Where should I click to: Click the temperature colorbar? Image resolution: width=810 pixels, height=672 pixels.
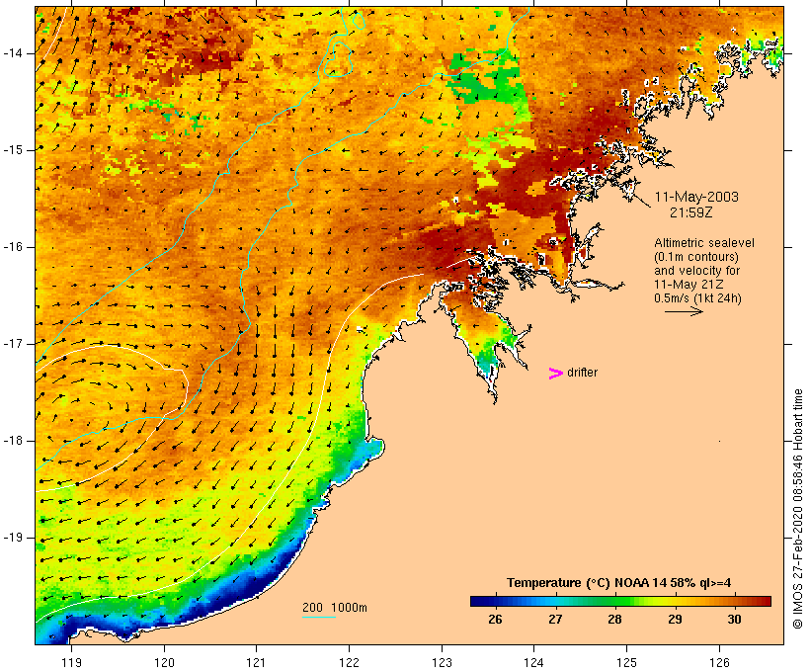tap(620, 601)
